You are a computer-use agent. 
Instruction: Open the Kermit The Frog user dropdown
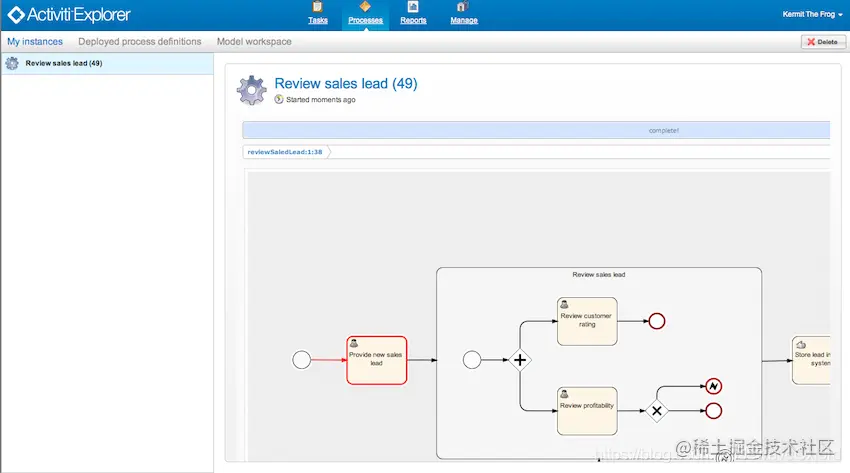(x=812, y=15)
